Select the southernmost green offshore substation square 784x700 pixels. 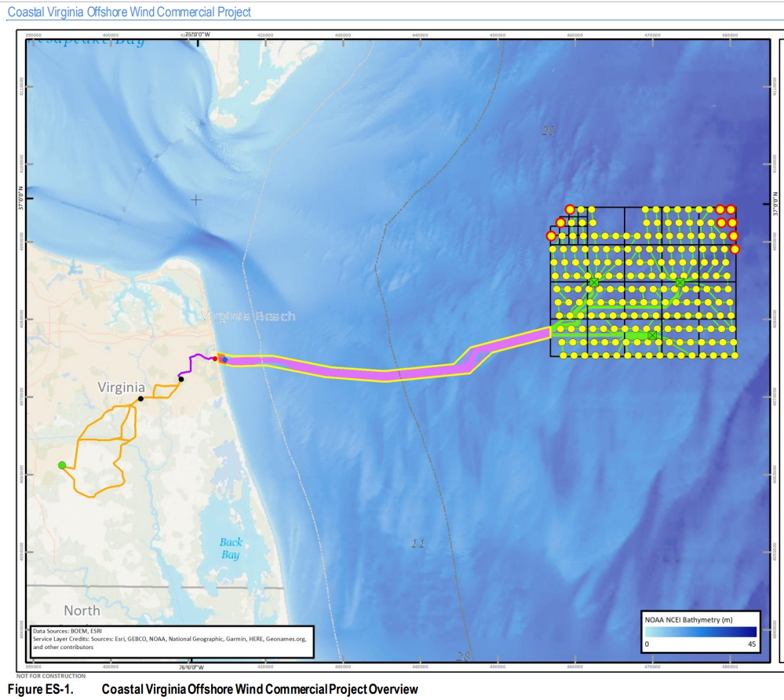point(651,335)
